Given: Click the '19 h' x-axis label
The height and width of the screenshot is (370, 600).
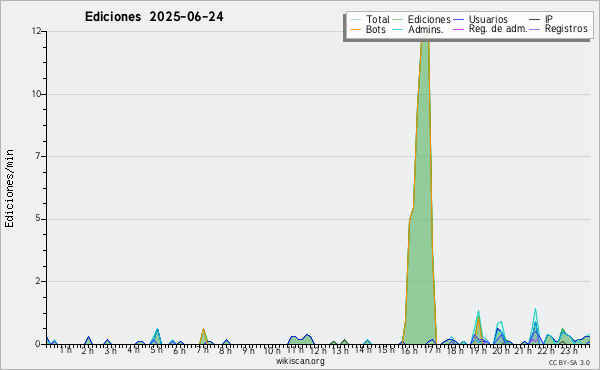Looking at the screenshot, I should pyautogui.click(x=478, y=350).
